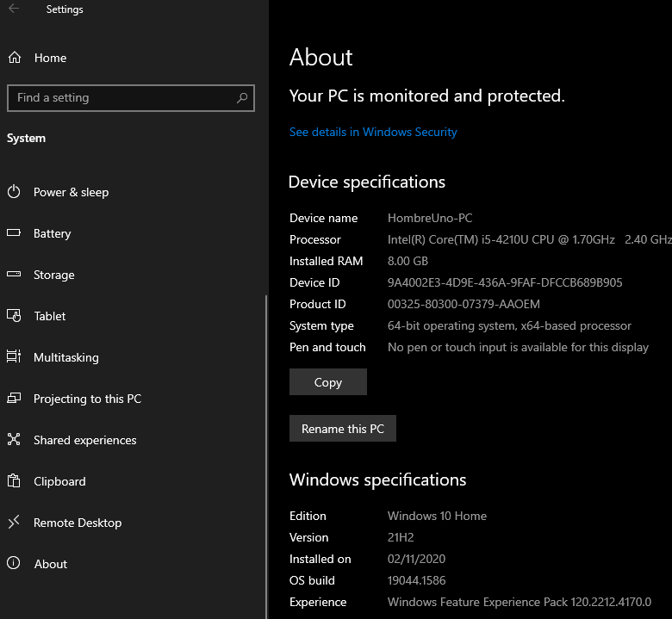
Task: Click the Home house icon
Action: point(14,58)
